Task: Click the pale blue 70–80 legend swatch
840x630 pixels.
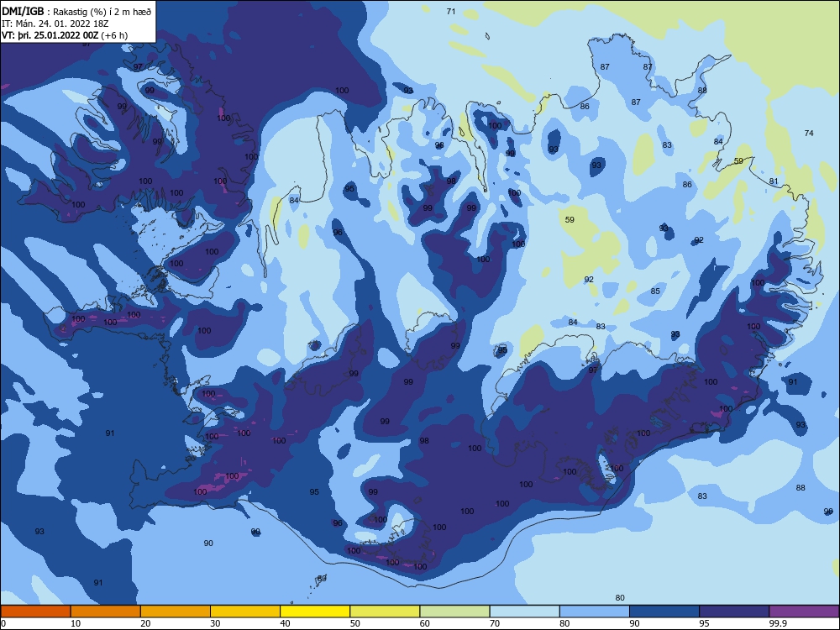Action: click(x=525, y=612)
